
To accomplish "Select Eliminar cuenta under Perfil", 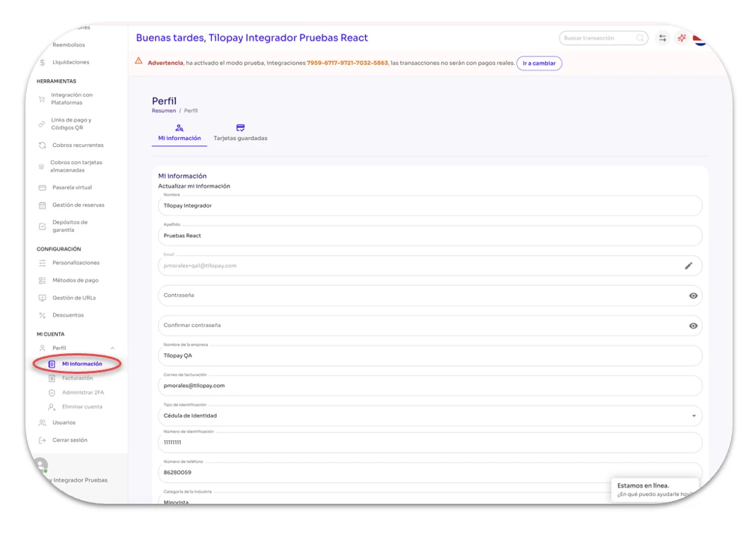I will [x=83, y=407].
